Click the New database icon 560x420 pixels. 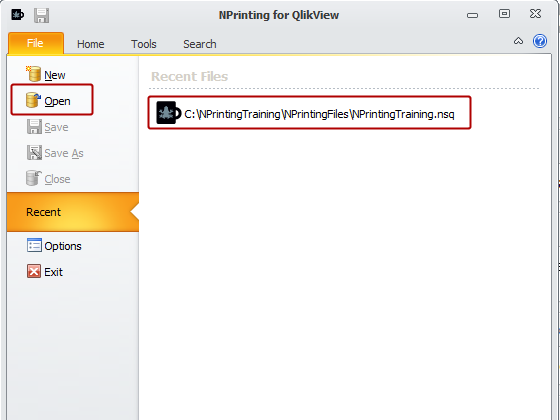34,74
